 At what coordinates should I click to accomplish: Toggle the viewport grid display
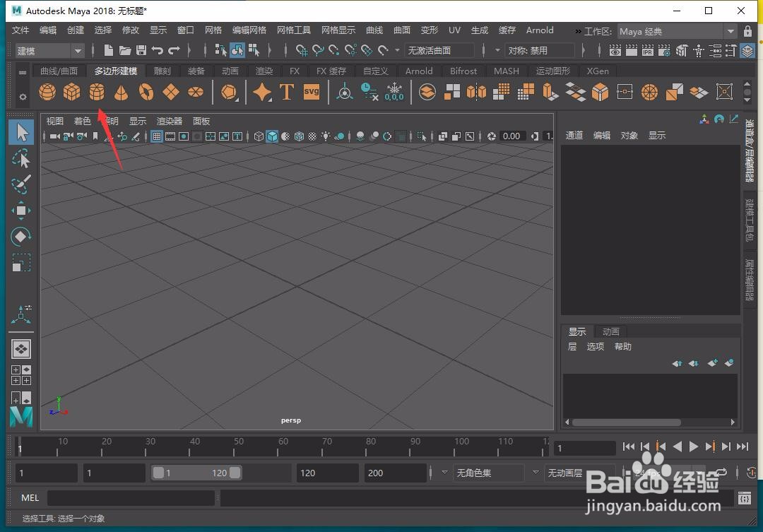[x=157, y=136]
